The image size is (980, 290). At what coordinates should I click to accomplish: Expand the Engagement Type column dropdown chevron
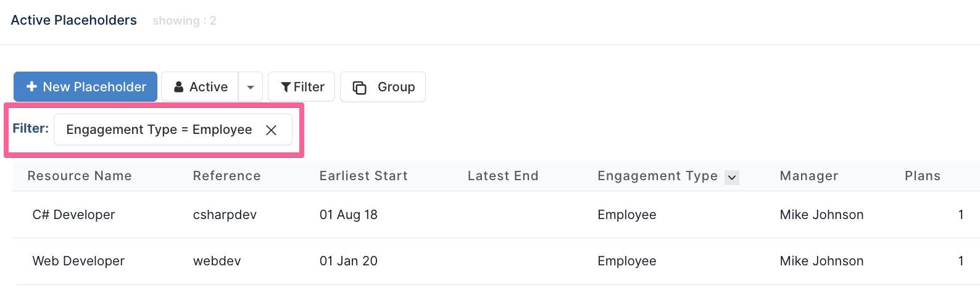732,178
